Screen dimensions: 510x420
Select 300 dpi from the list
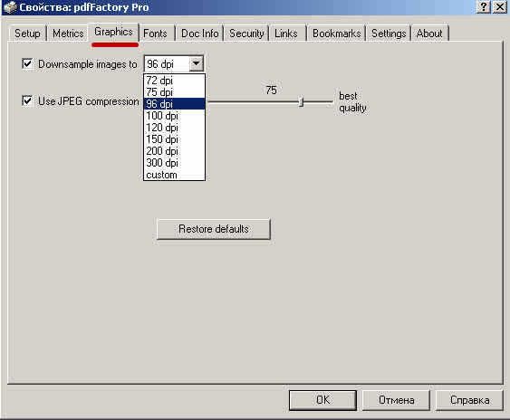pos(174,163)
